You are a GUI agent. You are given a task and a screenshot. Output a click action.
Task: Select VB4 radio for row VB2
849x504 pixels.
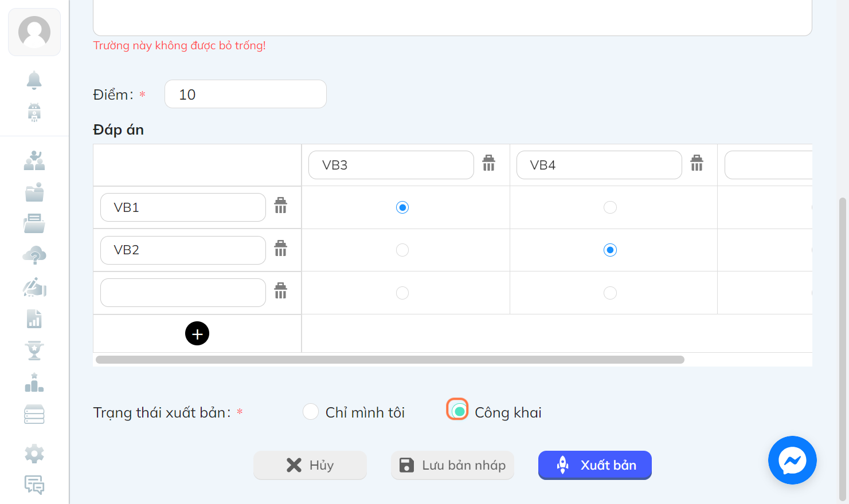610,250
